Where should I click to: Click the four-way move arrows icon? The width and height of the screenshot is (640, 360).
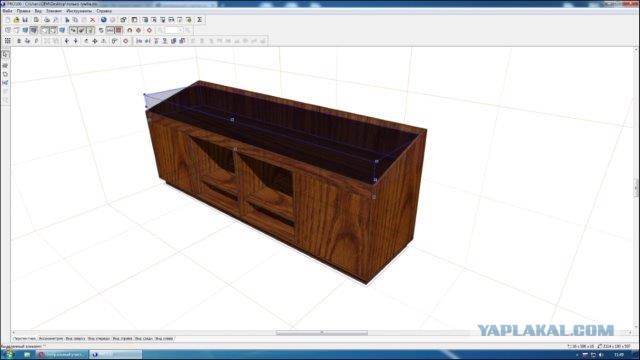(95, 41)
